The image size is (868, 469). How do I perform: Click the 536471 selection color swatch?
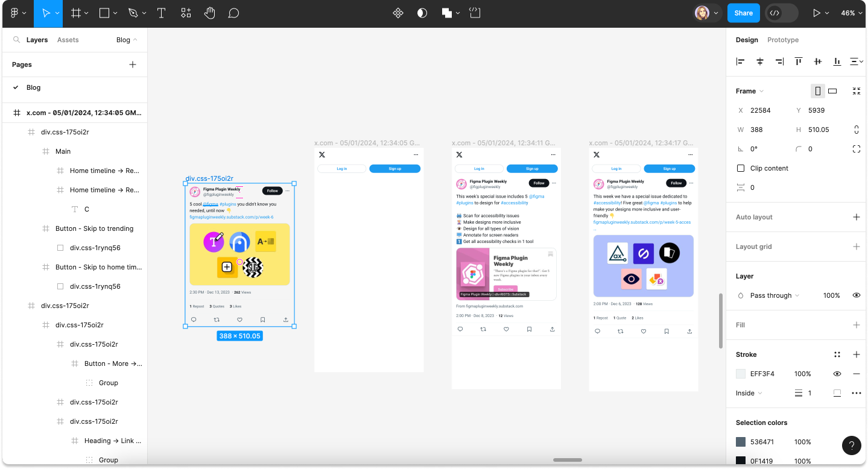pyautogui.click(x=741, y=442)
